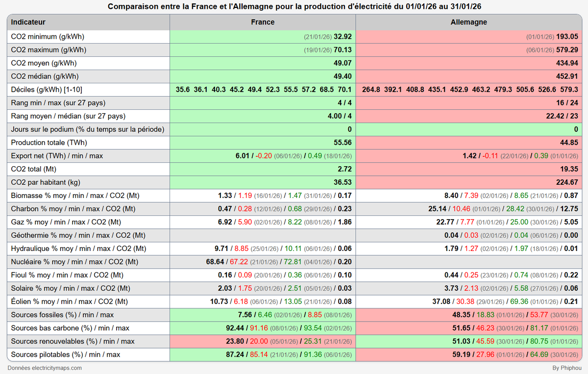This screenshot has width=588, height=374.
Task: Click France export net value 6.01
Action: [243, 155]
